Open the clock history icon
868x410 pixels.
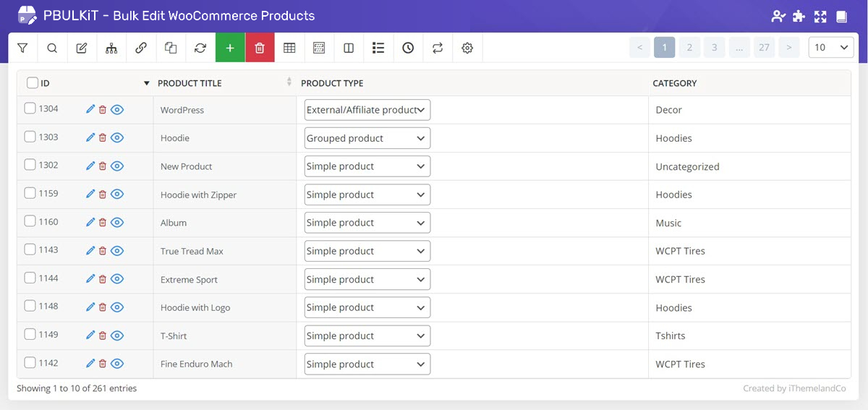click(408, 48)
